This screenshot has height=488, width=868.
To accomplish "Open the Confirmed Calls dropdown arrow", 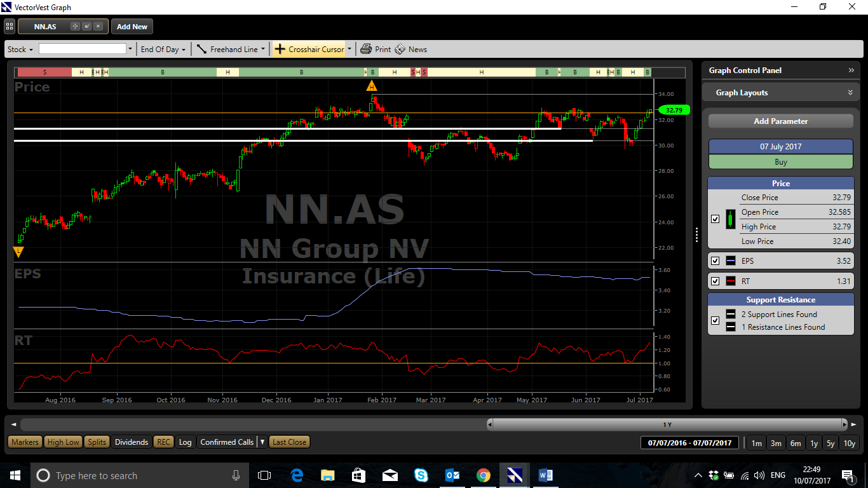I will [262, 442].
